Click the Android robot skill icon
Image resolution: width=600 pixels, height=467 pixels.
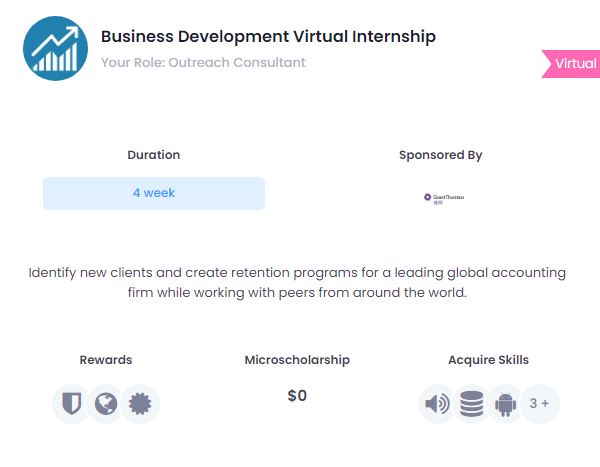click(x=505, y=403)
